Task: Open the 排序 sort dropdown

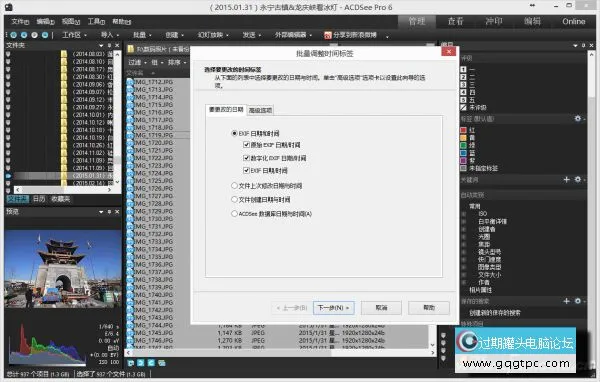Action: point(177,62)
